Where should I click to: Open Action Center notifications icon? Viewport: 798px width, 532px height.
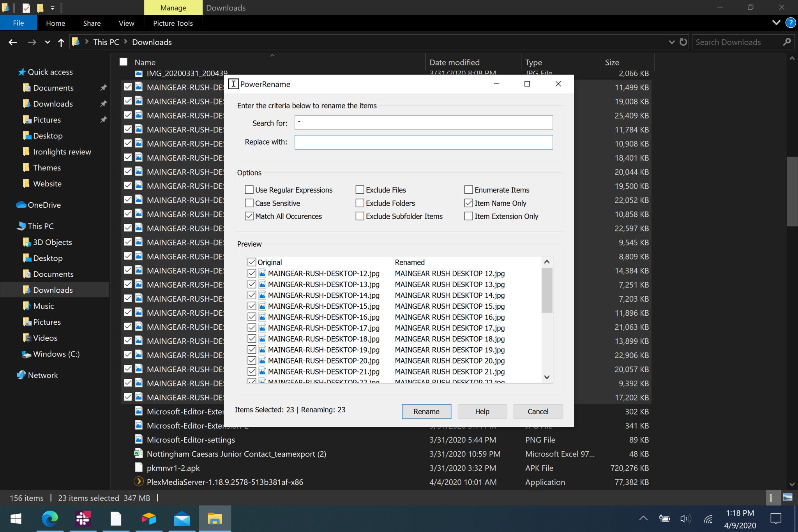[x=776, y=519]
